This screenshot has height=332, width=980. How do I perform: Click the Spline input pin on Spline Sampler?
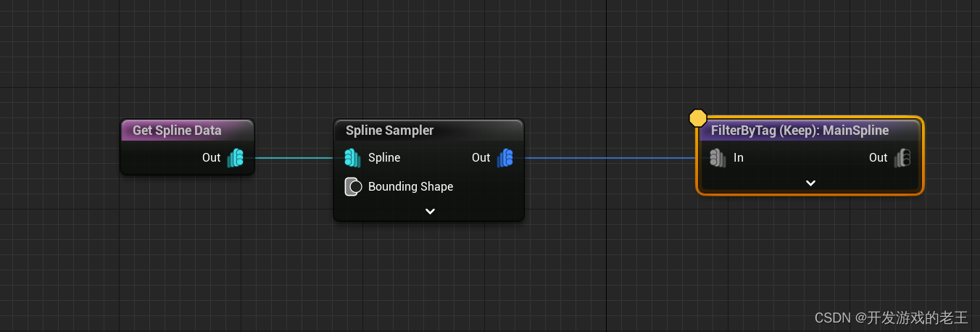(352, 157)
